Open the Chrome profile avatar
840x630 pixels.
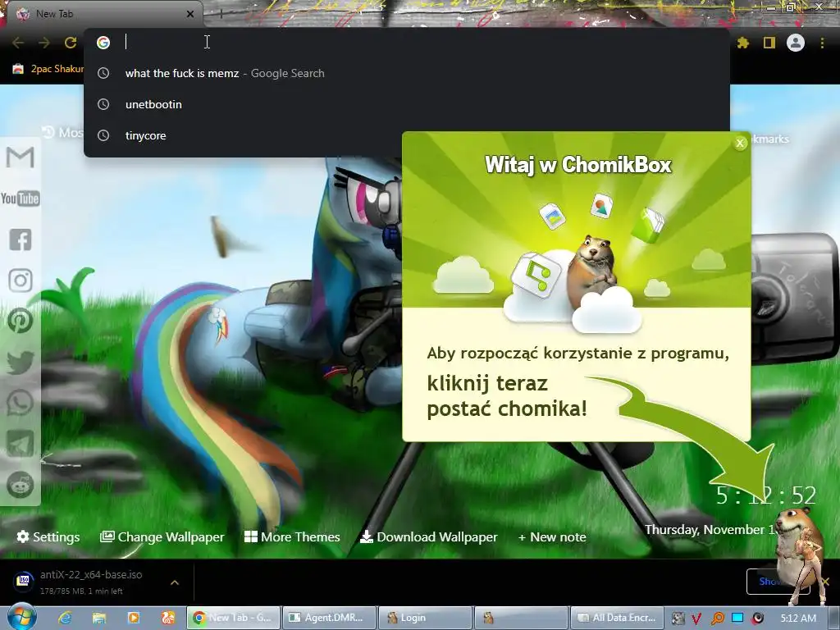click(x=796, y=43)
